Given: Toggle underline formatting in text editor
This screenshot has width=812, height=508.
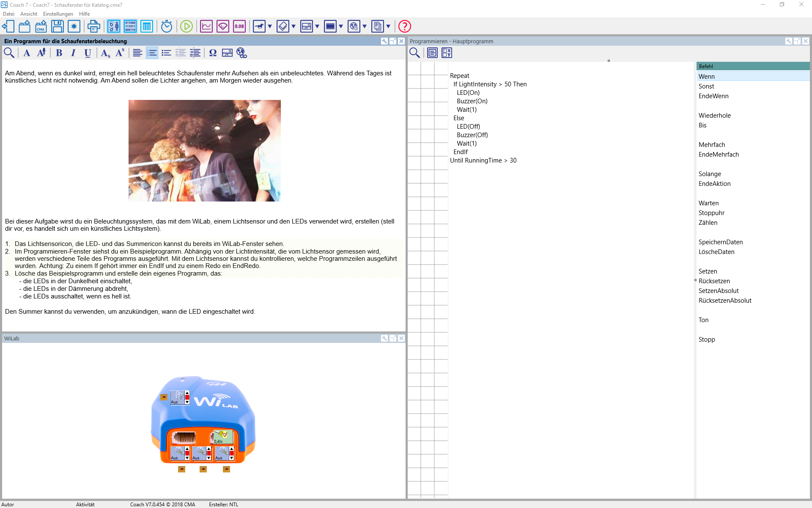Looking at the screenshot, I should click(x=87, y=53).
